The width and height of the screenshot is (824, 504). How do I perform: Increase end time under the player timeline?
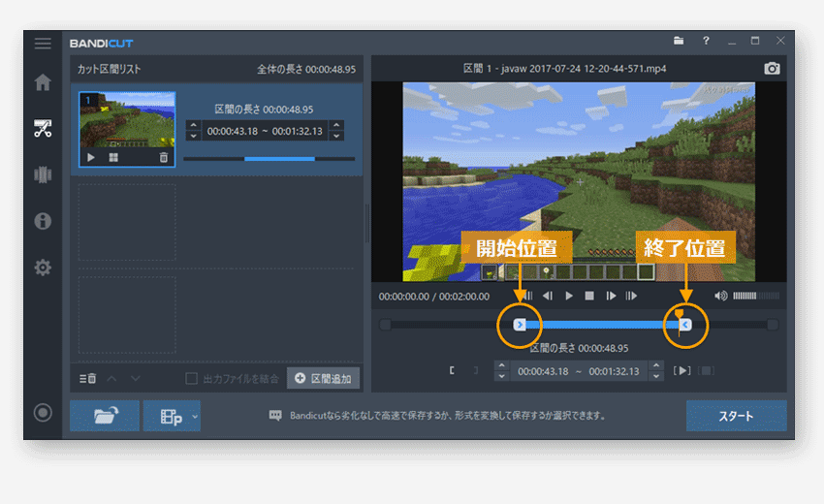click(656, 365)
